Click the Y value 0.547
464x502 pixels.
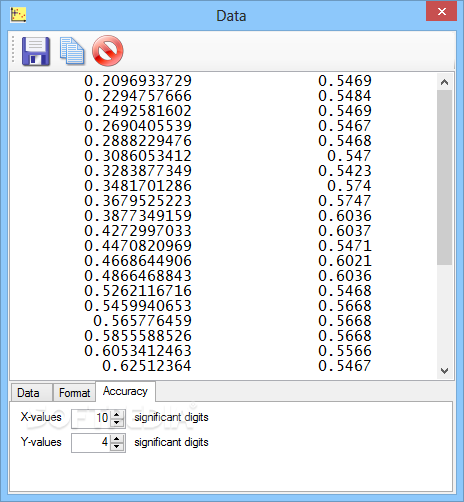coord(349,156)
